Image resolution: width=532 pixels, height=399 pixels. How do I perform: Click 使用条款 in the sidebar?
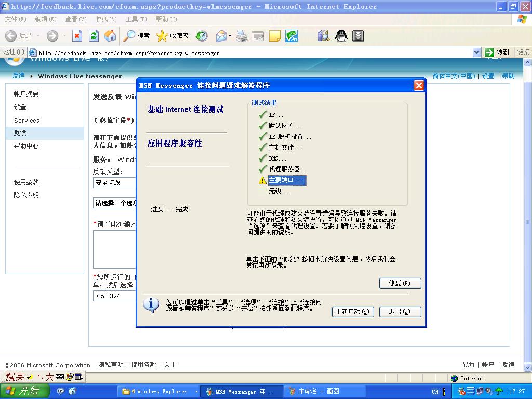26,182
